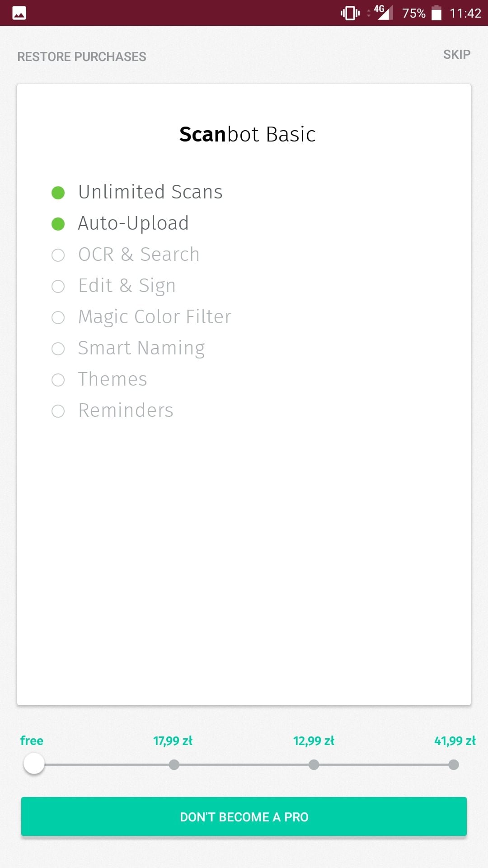The height and width of the screenshot is (868, 488).
Task: Select the Magic Color Filter circle
Action: [x=58, y=317]
